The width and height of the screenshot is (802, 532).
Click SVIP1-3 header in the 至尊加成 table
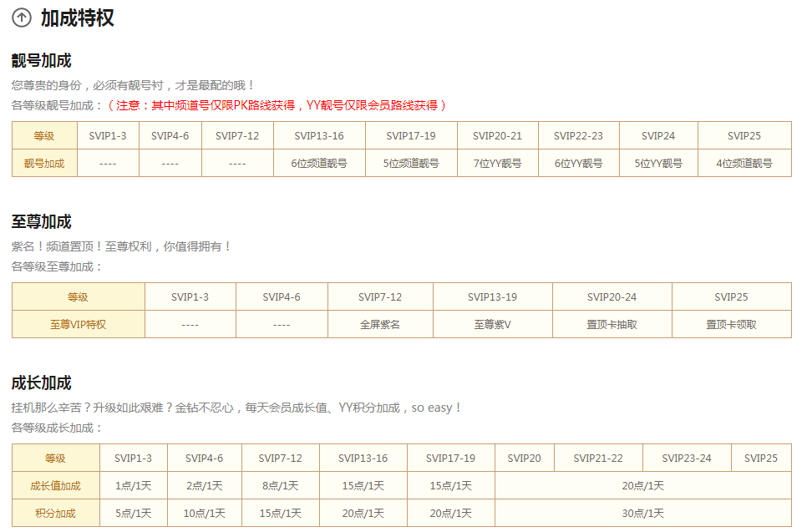click(x=190, y=296)
